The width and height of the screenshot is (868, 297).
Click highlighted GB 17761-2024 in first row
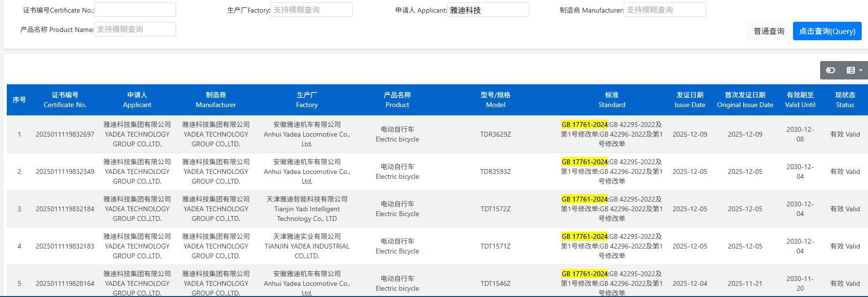584,125
